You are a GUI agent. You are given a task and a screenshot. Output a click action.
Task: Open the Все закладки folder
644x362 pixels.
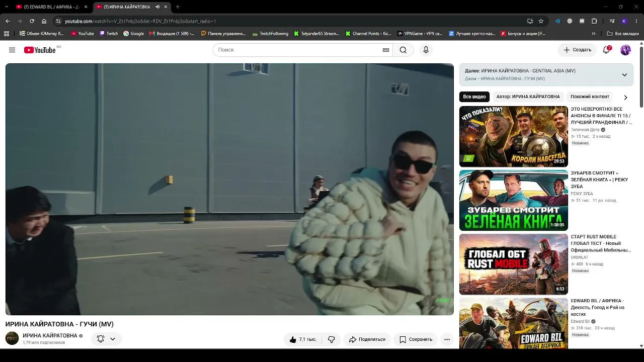pos(622,34)
